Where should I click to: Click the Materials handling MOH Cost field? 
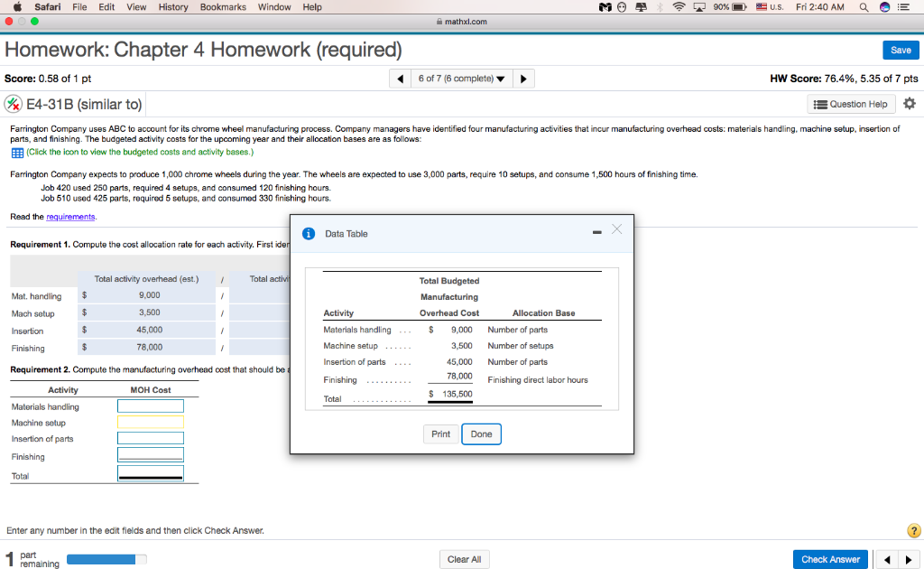(151, 406)
